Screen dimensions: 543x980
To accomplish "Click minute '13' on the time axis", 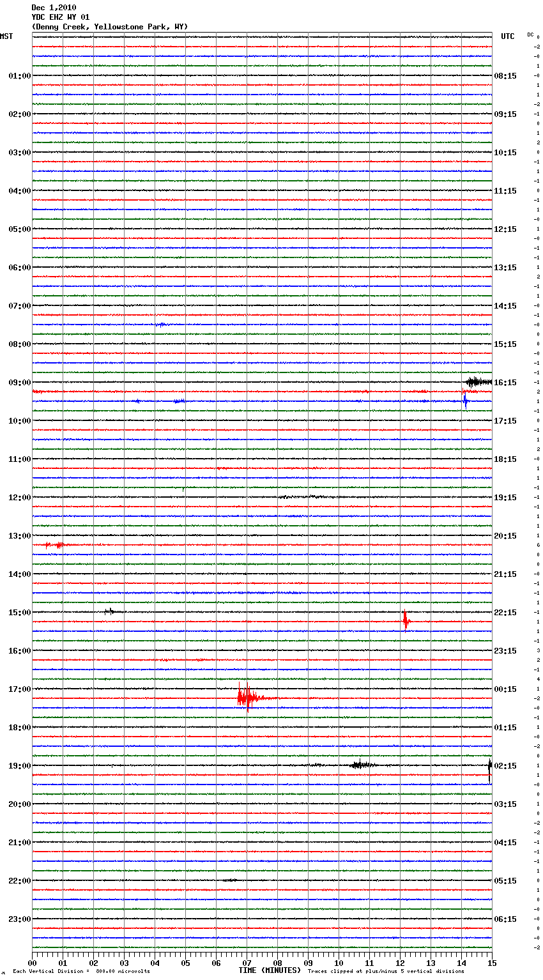I will pyautogui.click(x=431, y=963).
